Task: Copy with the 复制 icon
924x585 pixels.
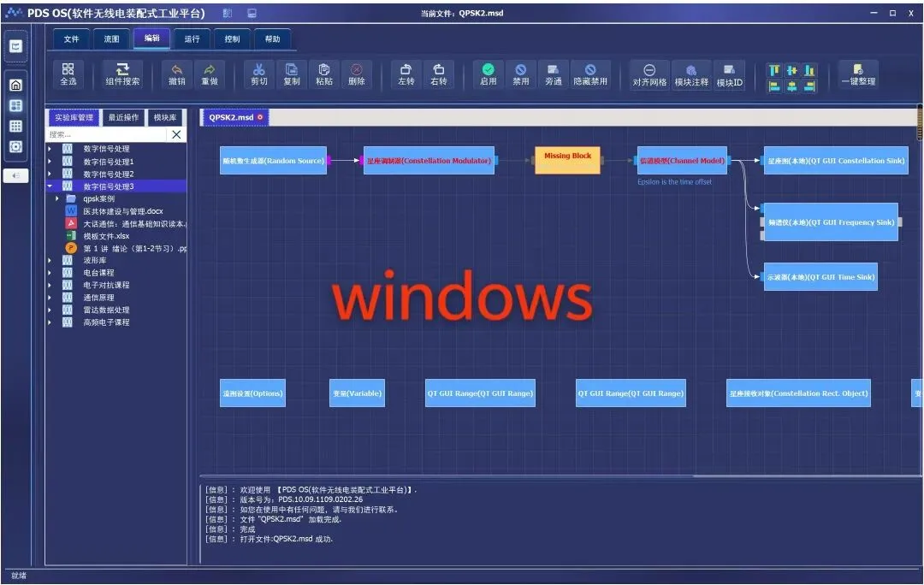Action: [292, 74]
